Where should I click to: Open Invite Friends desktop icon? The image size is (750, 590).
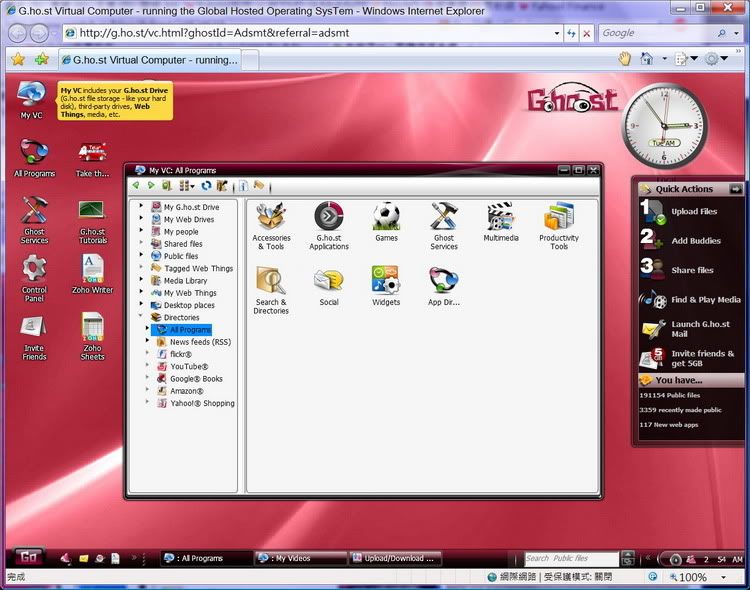(x=34, y=337)
